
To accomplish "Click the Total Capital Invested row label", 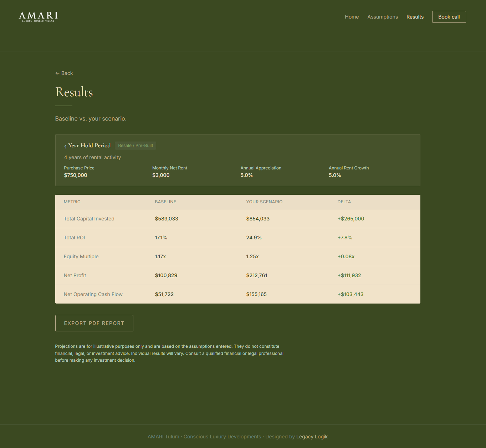I will (x=89, y=219).
